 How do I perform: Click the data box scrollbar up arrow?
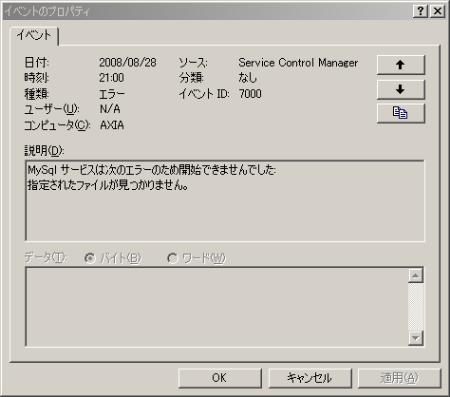[x=416, y=275]
